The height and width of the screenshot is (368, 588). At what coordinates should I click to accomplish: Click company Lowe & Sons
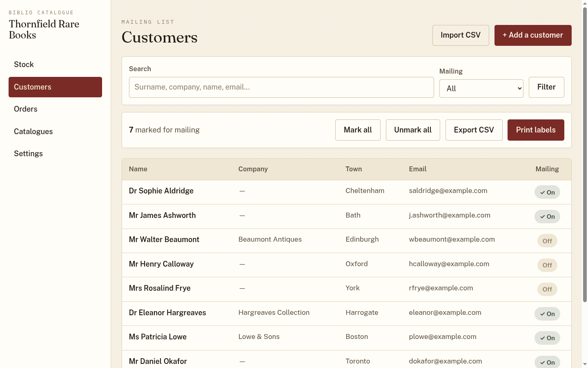click(259, 337)
